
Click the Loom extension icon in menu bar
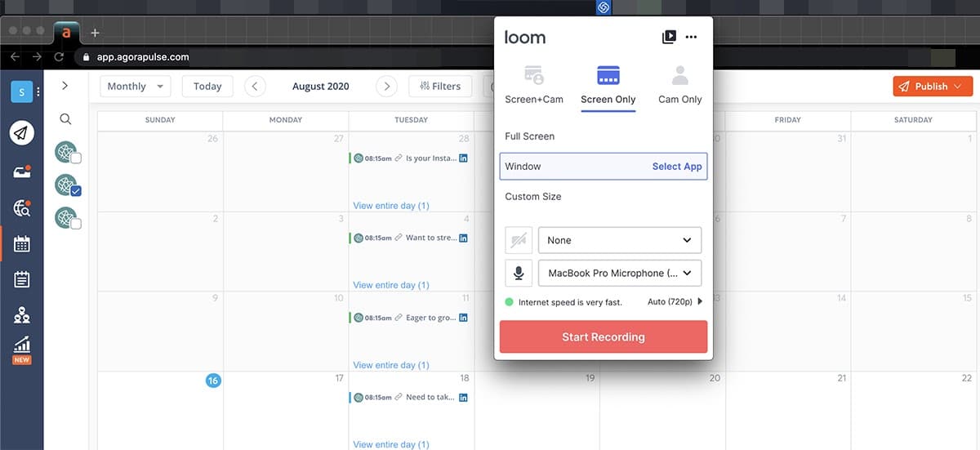(x=604, y=7)
